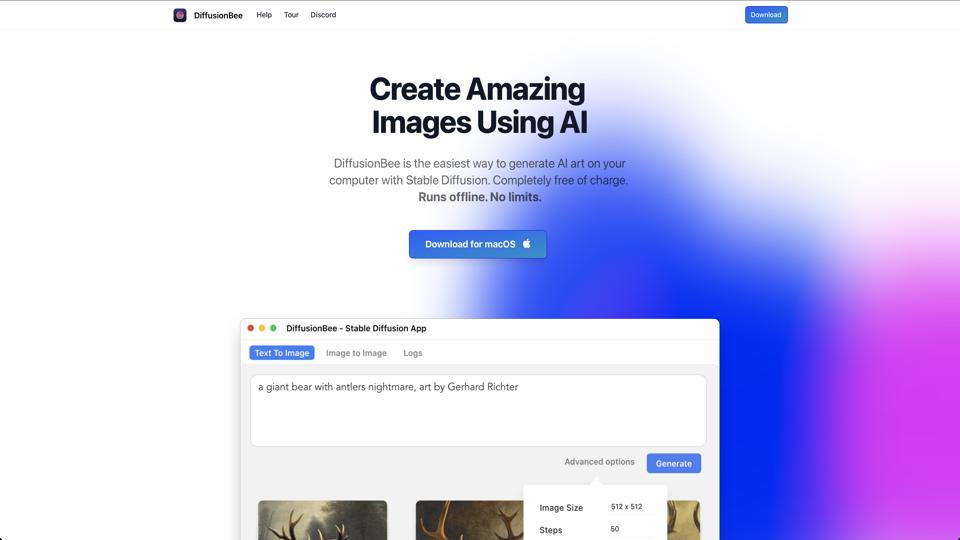Viewport: 960px width, 540px height.
Task: Open the Tour link
Action: tap(291, 15)
